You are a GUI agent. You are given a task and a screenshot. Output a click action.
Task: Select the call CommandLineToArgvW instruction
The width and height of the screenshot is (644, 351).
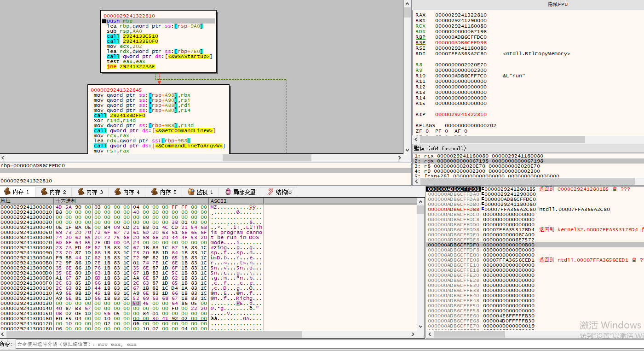coord(159,146)
